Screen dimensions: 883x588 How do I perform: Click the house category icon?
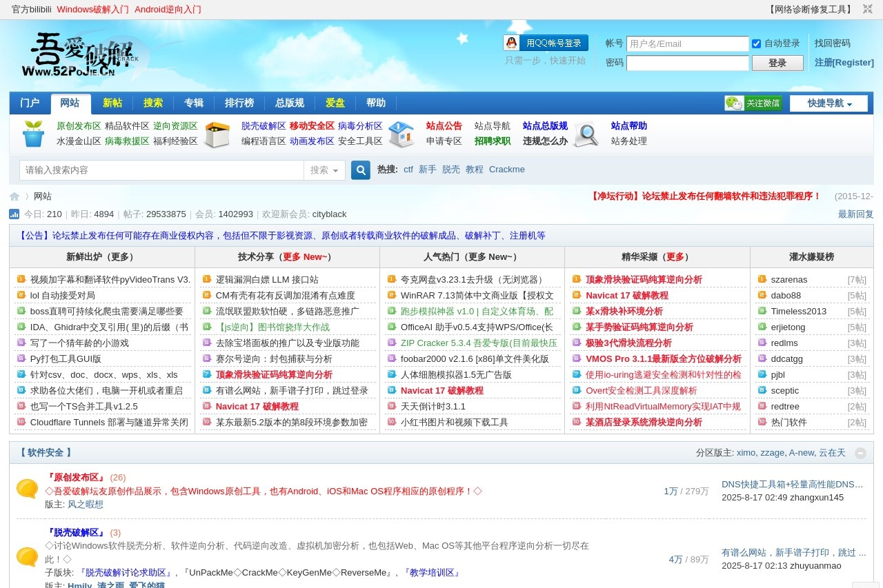tap(401, 134)
